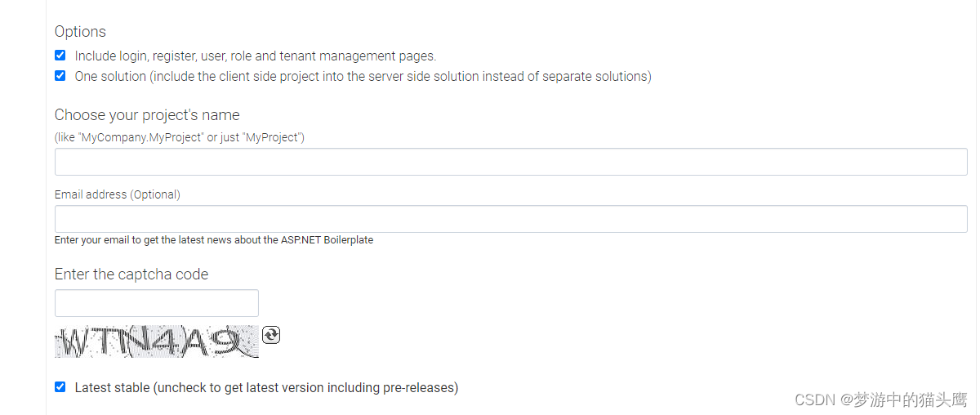Toggle the One solution checkbox

60,76
